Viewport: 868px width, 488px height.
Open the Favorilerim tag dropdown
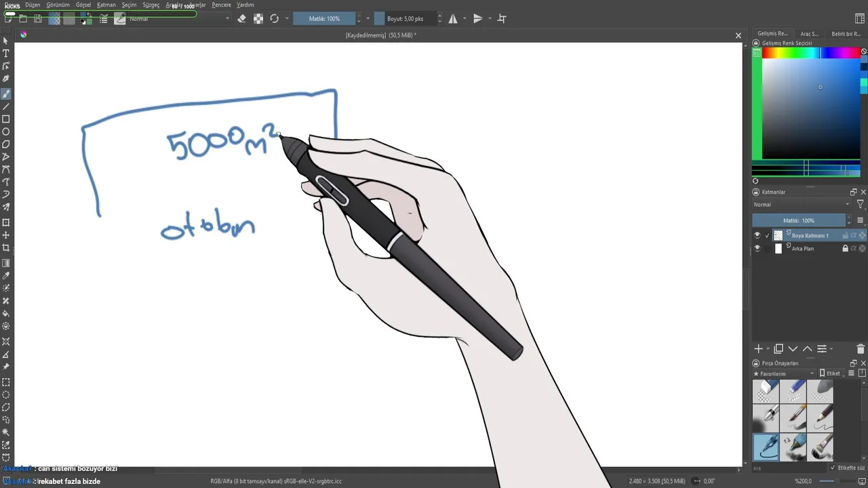(783, 373)
